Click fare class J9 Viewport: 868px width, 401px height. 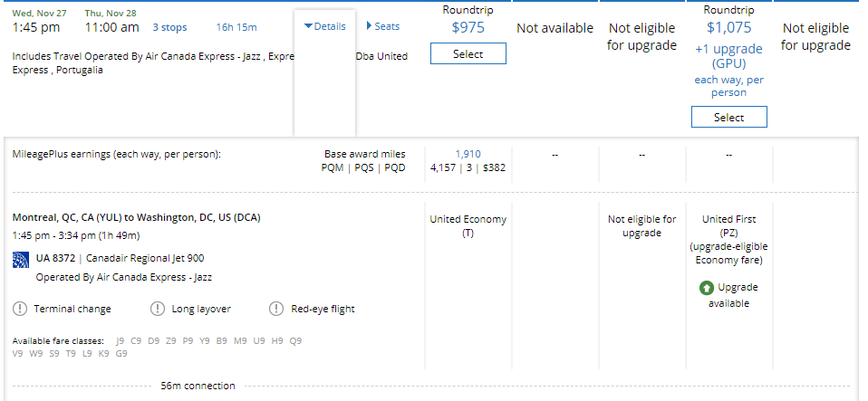coord(121,341)
